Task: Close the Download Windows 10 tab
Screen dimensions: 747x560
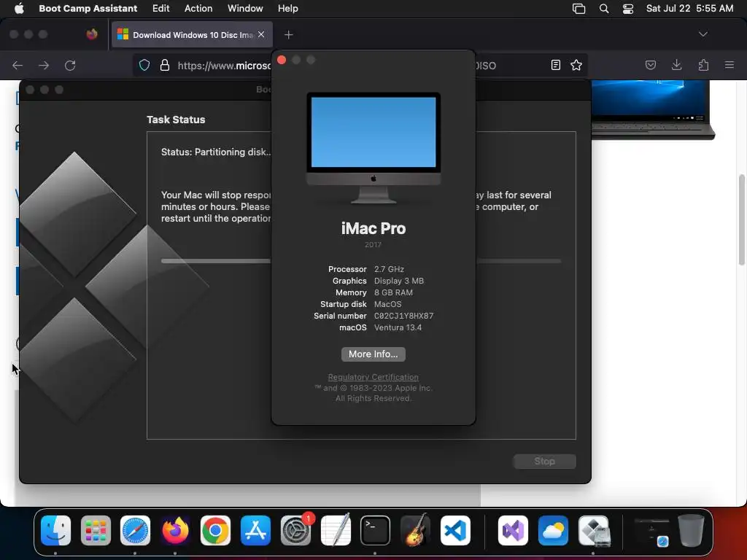Action: [x=261, y=34]
